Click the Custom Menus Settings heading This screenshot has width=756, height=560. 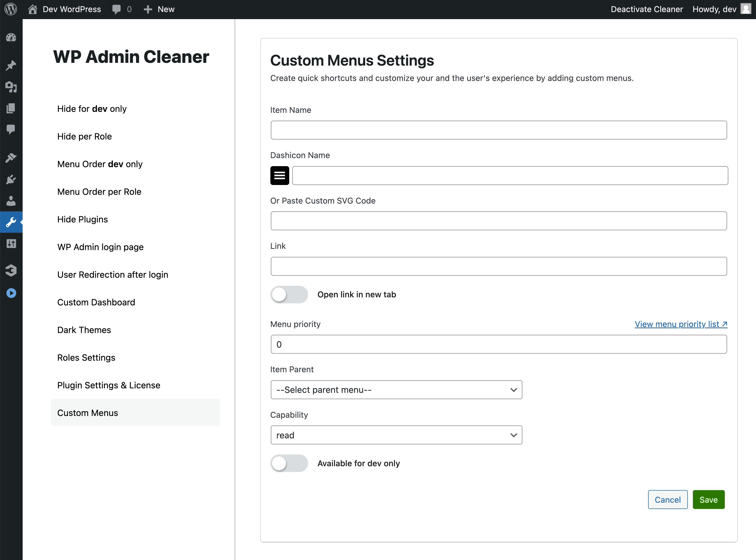[352, 61]
